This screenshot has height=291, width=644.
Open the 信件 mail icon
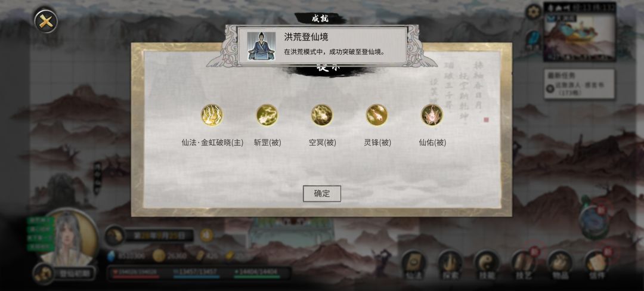tap(597, 265)
